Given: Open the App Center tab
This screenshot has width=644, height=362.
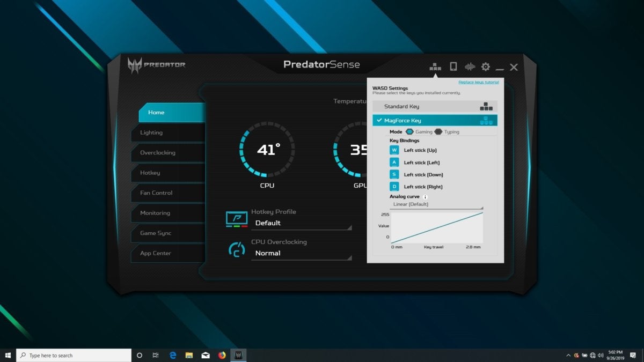Looking at the screenshot, I should pyautogui.click(x=168, y=253).
